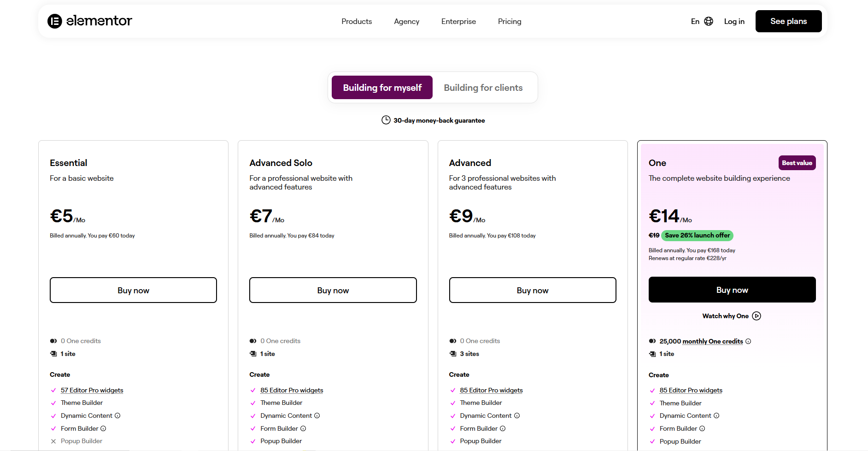Click Dynamic Content info icon in One plan
The width and height of the screenshot is (868, 451).
(x=716, y=415)
